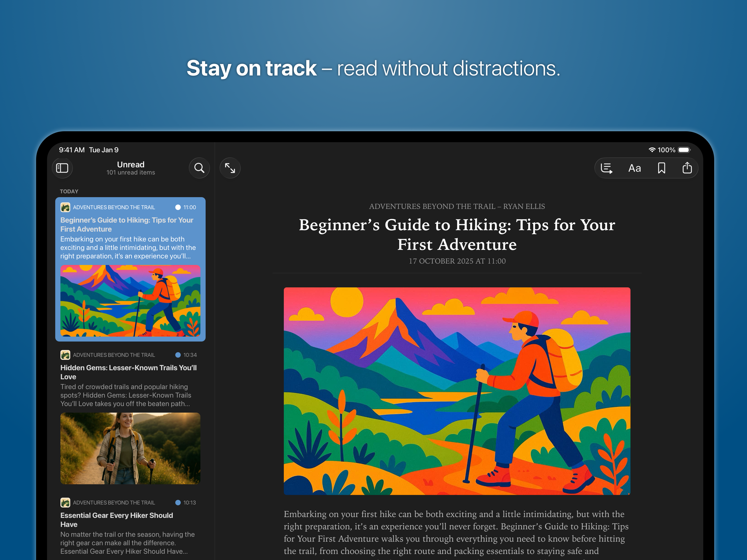
Task: Open search with magnifying glass icon
Action: pos(199,168)
